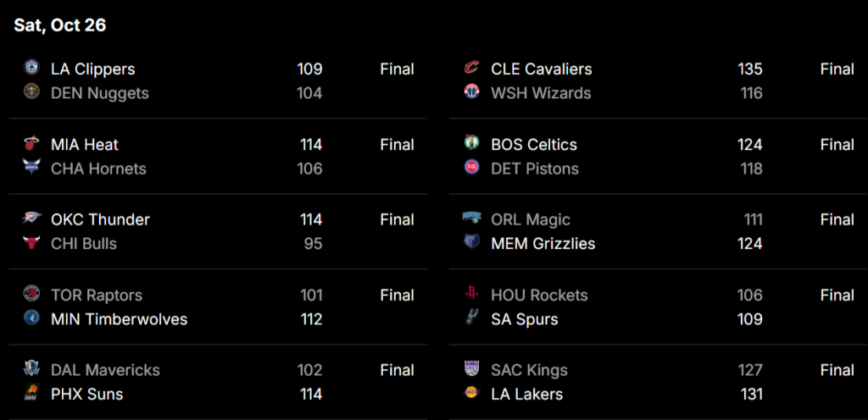Viewport: 868px width, 420px height.
Task: Click Final status for Celtics-Pistons game
Action: click(837, 145)
